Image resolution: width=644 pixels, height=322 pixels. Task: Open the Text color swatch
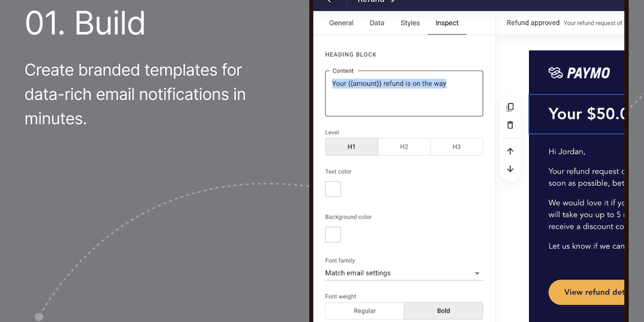point(333,189)
